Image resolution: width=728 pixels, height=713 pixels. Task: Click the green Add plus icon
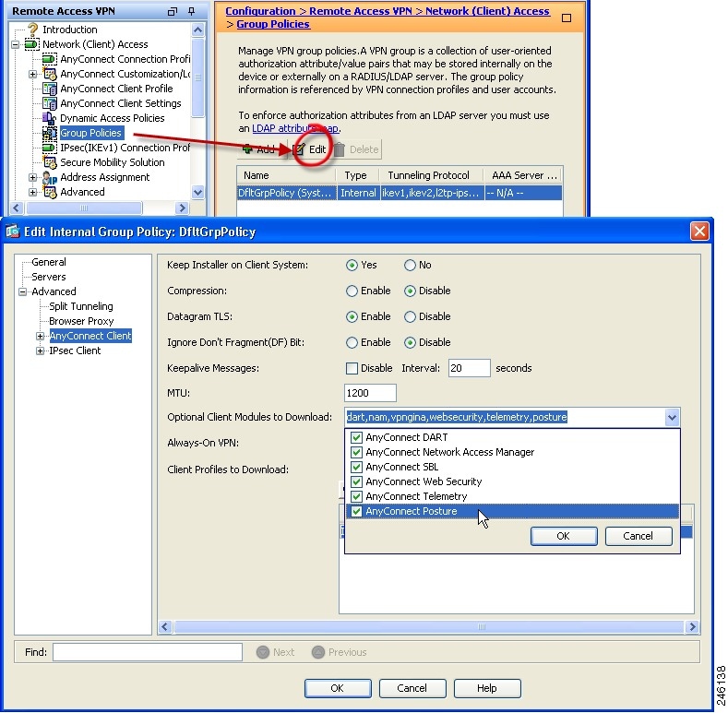247,149
